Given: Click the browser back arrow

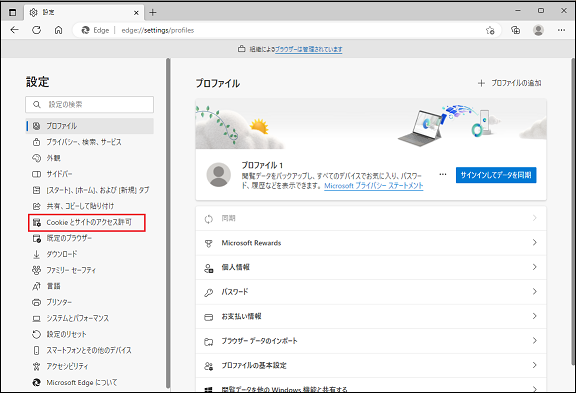Looking at the screenshot, I should click(15, 30).
